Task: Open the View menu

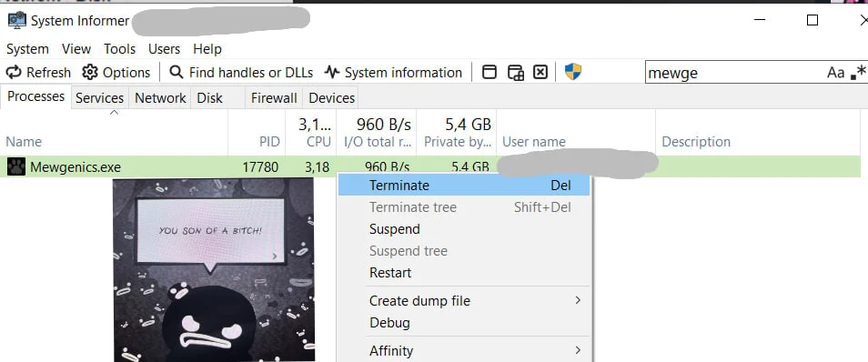Action: point(76,49)
